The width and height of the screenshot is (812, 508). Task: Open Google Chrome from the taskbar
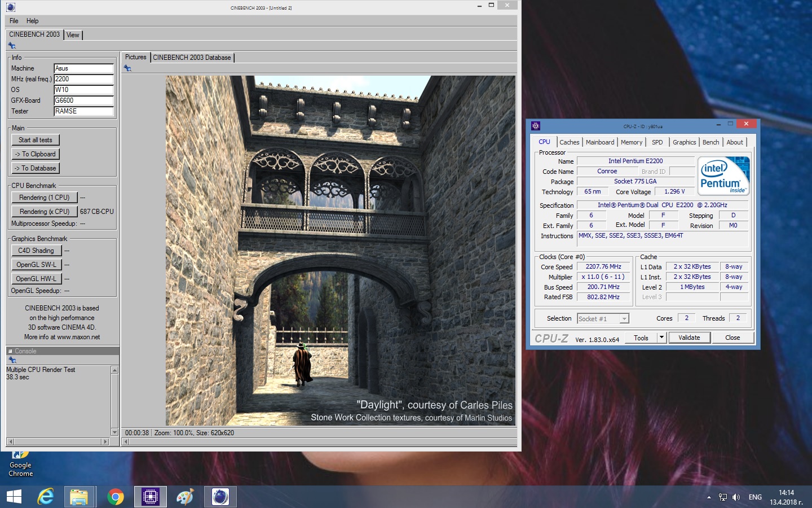click(x=115, y=497)
